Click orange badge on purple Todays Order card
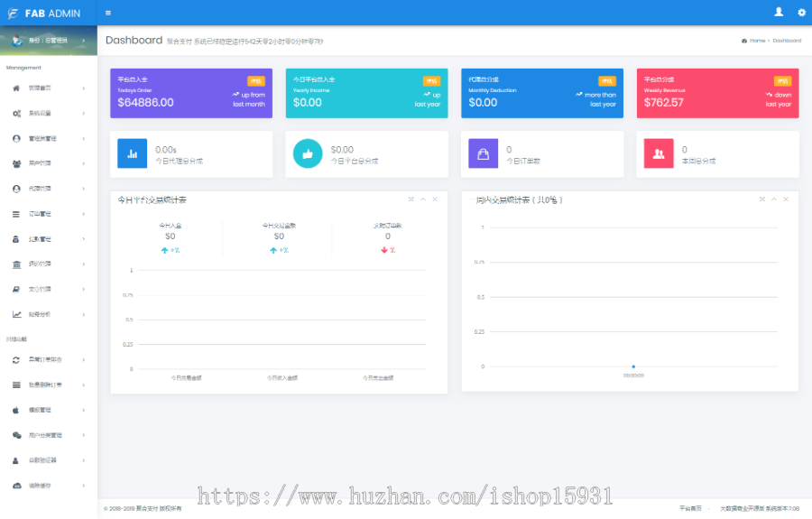The image size is (812, 519). pos(256,81)
